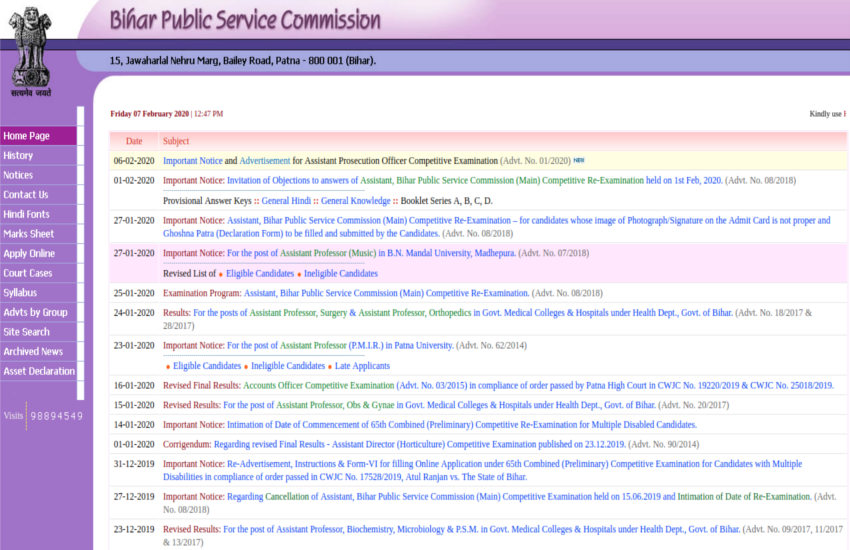Open the History sidebar menu
Viewport: 850px width, 550px height.
point(18,156)
